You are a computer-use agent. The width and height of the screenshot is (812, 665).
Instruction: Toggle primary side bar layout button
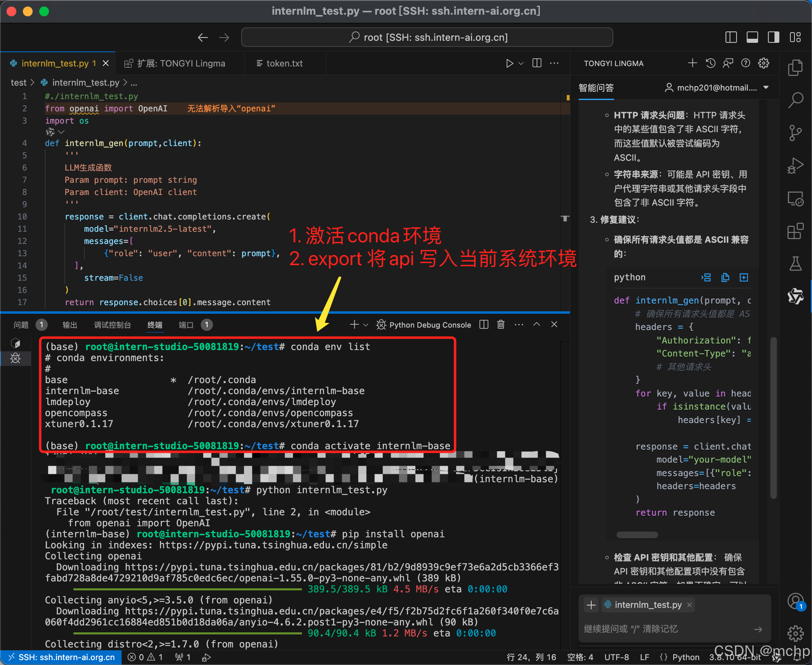[731, 38]
